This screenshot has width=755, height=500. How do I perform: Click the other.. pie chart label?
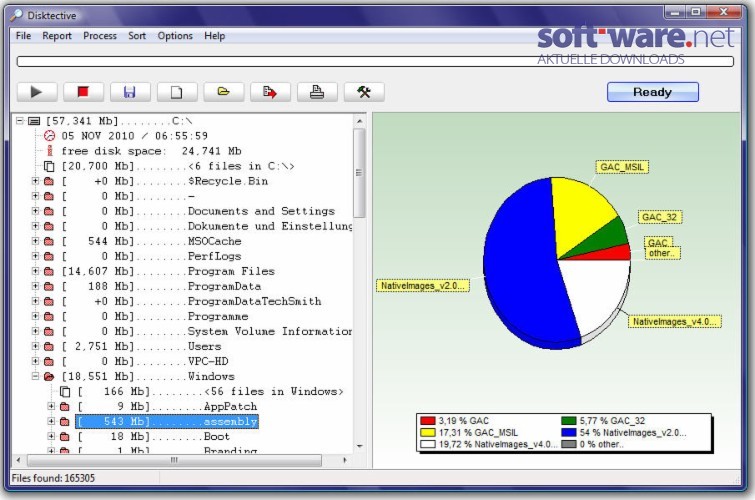(x=663, y=253)
